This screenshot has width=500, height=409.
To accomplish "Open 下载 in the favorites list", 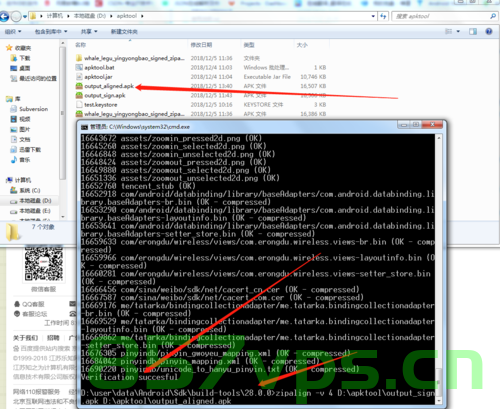I will click(x=21, y=58).
